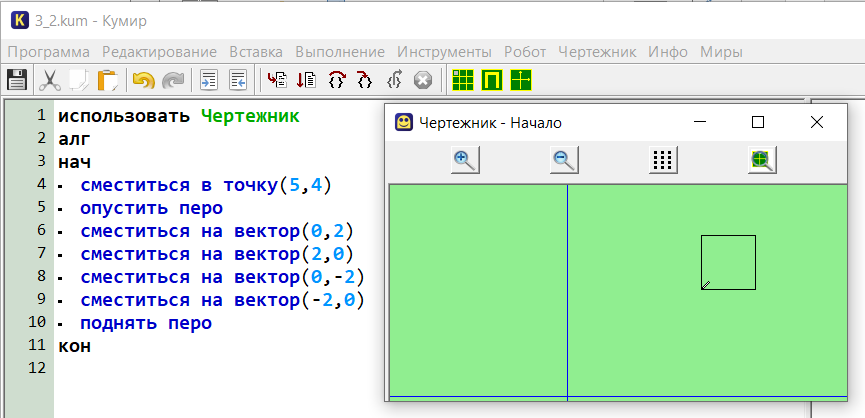The image size is (865, 418).
Task: Click the '3_2.kum - Кумир' window title
Action: (90, 21)
